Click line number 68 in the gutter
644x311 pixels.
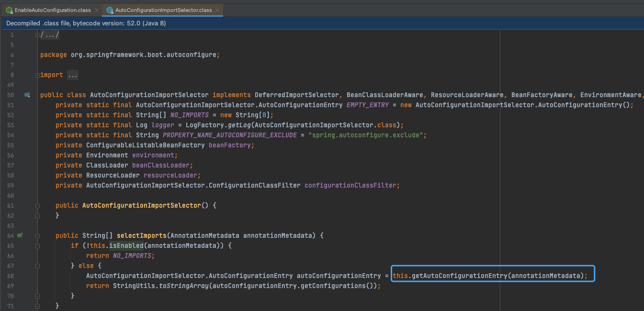pos(11,276)
